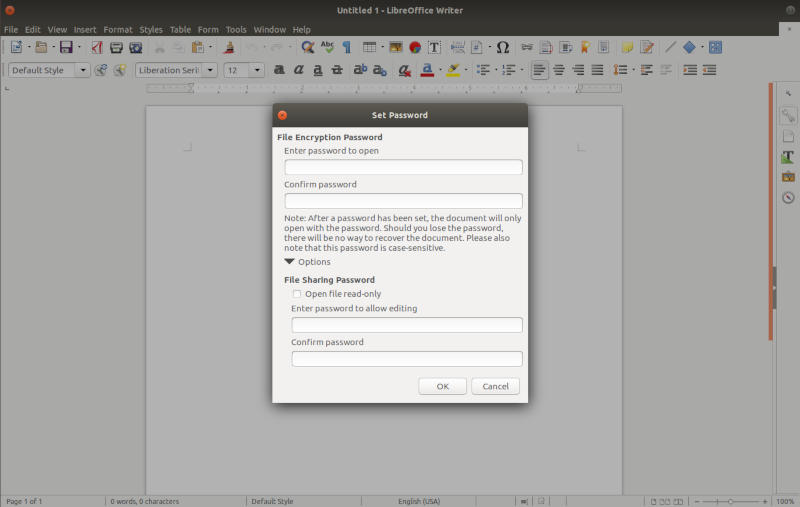Open the basic shapes dropdown arrow
The image size is (800, 507).
pyautogui.click(x=702, y=47)
